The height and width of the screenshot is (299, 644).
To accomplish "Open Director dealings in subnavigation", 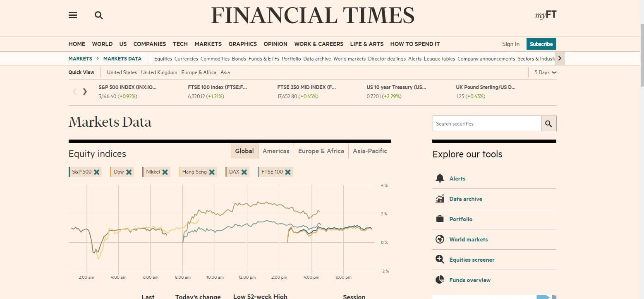I will 387,59.
